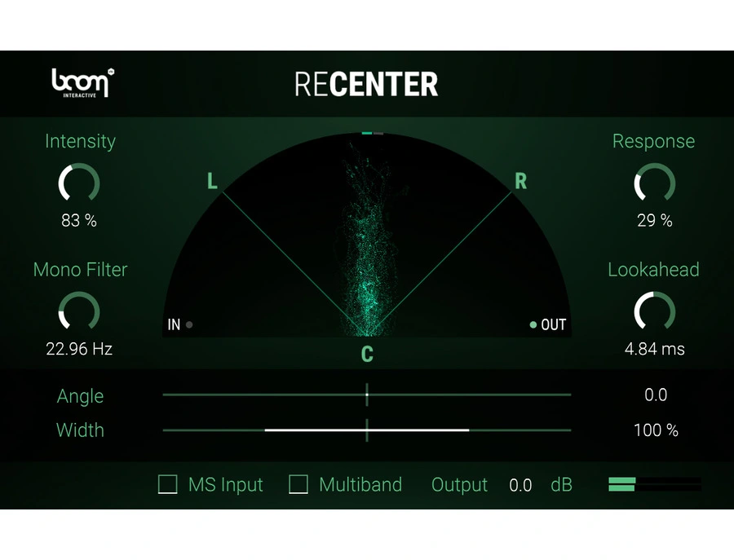Screen dimensions: 734x560
Task: Click the C center marker
Action: (367, 354)
